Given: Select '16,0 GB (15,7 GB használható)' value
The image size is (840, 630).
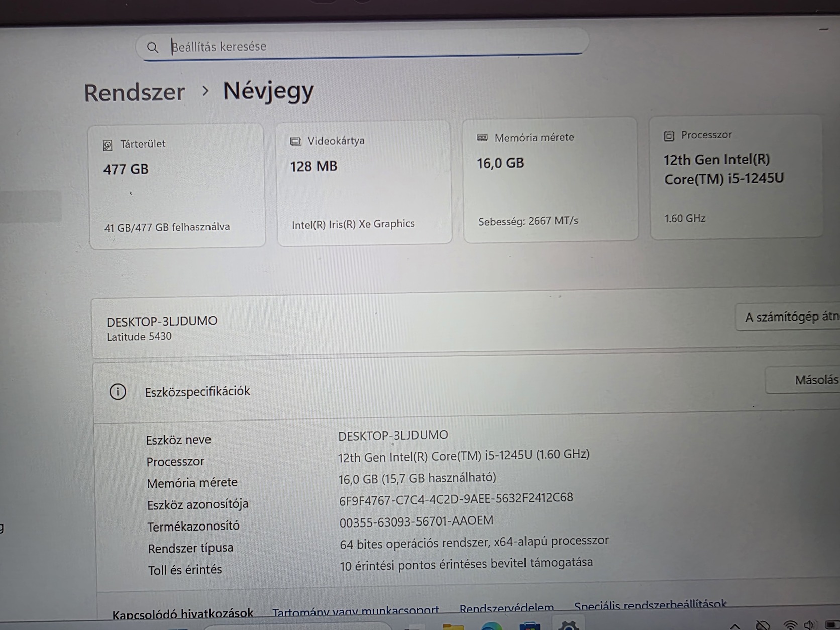Looking at the screenshot, I should coord(417,478).
